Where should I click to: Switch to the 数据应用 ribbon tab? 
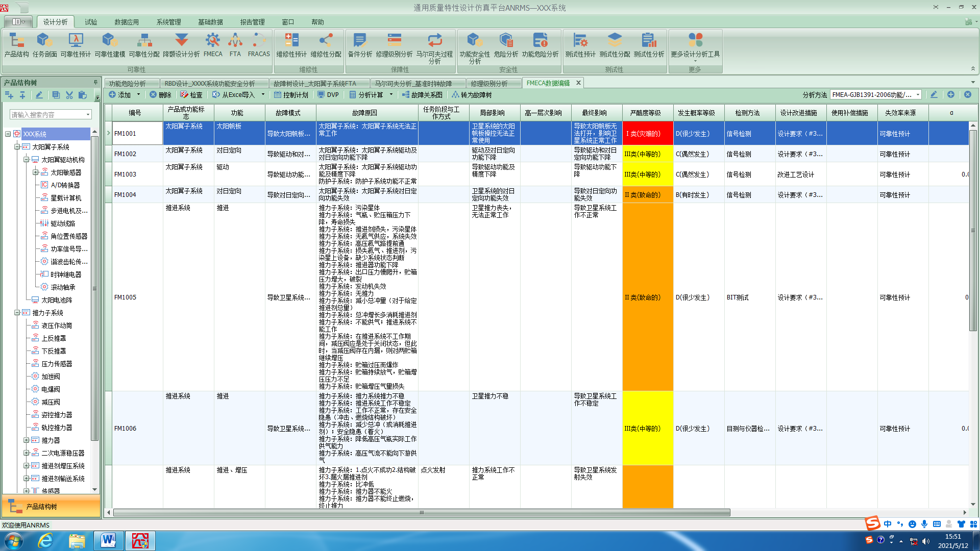click(x=127, y=22)
